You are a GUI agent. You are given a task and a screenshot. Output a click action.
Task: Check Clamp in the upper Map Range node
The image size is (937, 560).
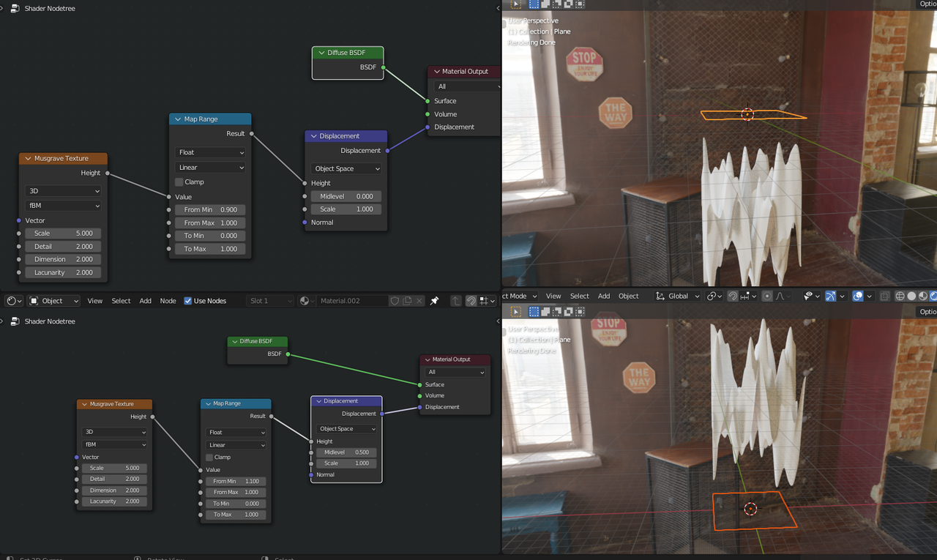(x=179, y=182)
